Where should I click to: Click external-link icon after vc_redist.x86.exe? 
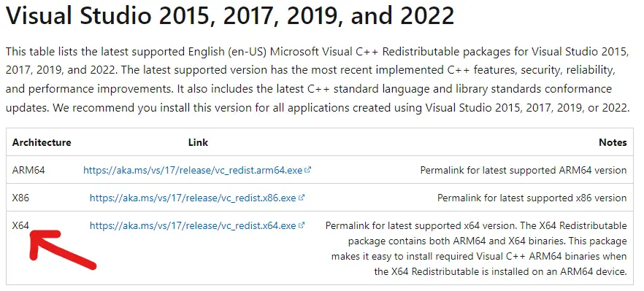[302, 198]
